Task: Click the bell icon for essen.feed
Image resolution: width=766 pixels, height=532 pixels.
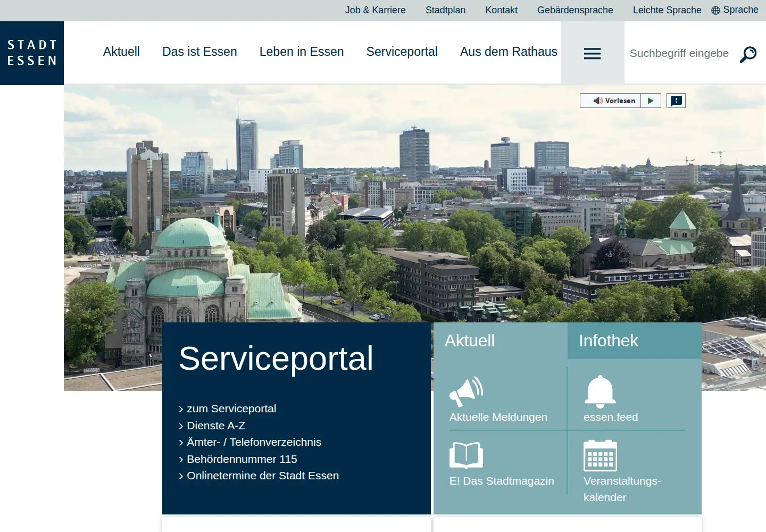Action: pyautogui.click(x=601, y=392)
